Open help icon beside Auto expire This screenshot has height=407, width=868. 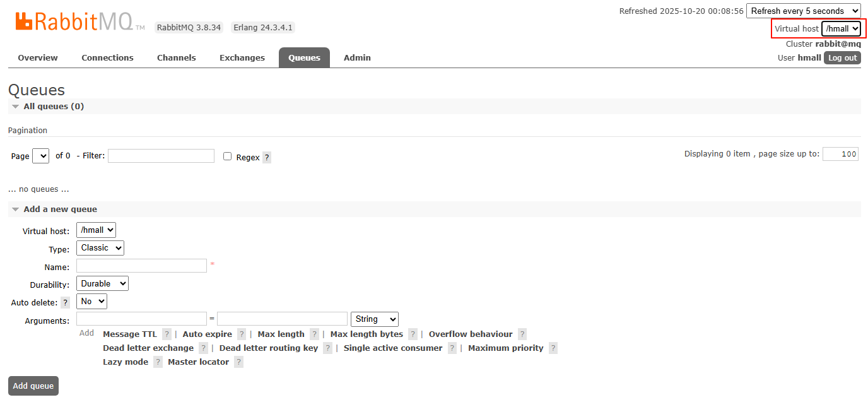[x=242, y=334]
